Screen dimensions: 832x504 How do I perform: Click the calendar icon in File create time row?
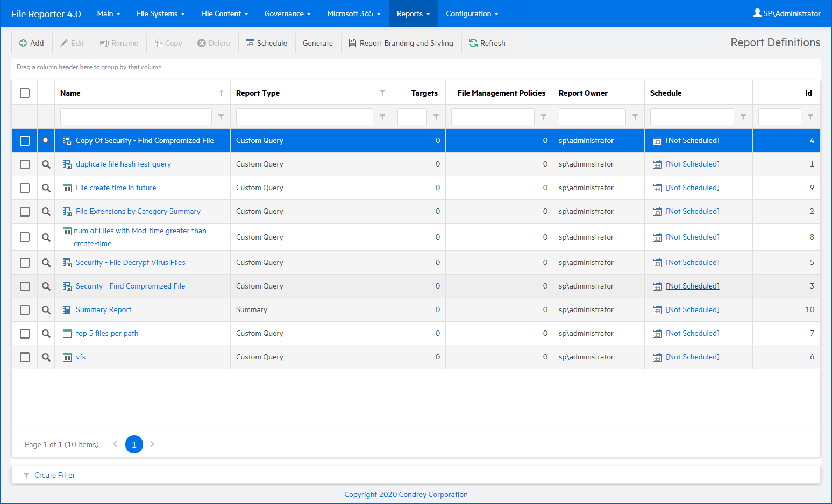pyautogui.click(x=657, y=188)
